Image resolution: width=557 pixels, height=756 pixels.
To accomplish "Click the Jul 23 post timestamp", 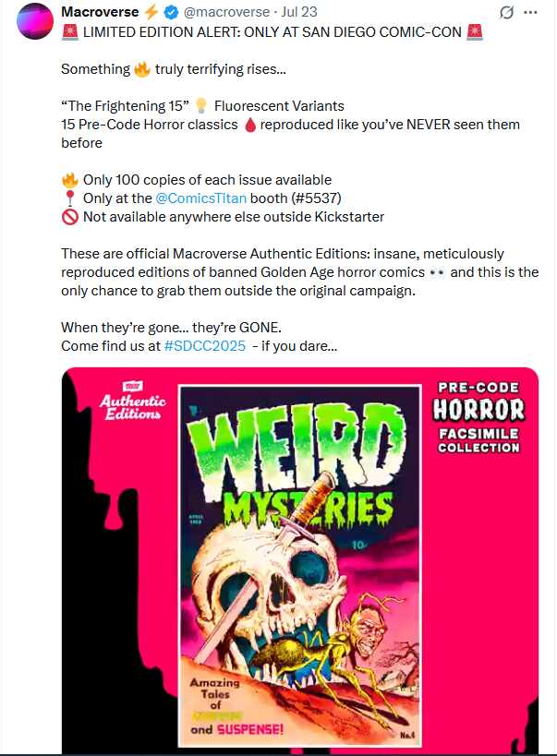I will (298, 12).
